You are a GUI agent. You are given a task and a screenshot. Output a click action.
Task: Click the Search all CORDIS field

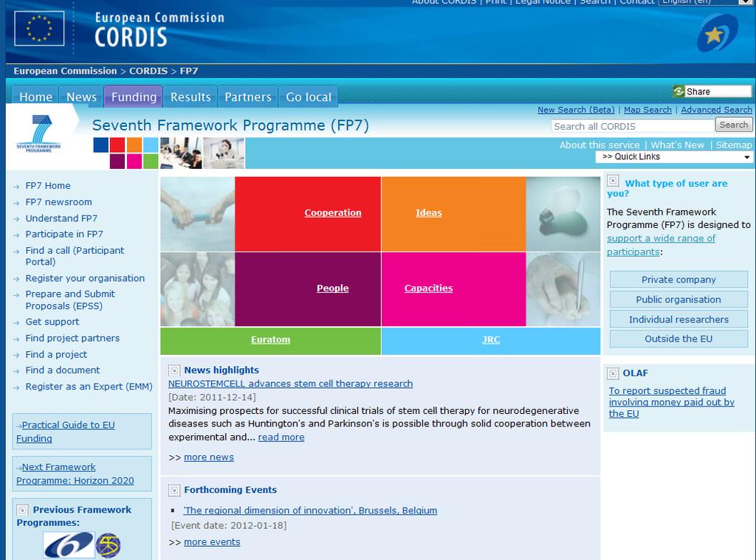click(633, 125)
